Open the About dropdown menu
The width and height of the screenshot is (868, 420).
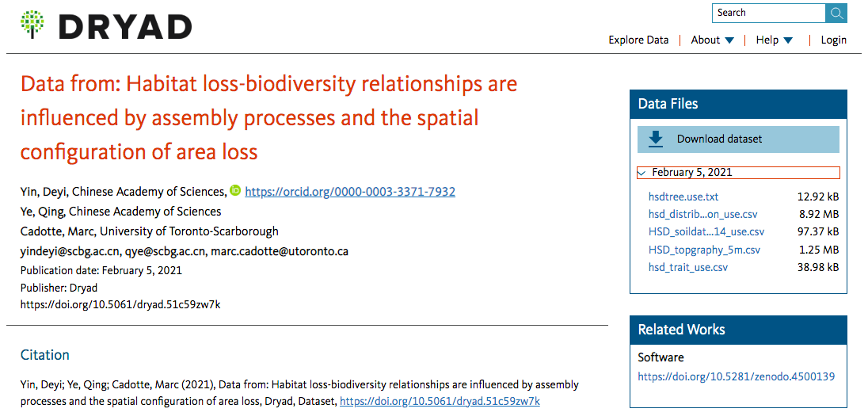coord(712,40)
